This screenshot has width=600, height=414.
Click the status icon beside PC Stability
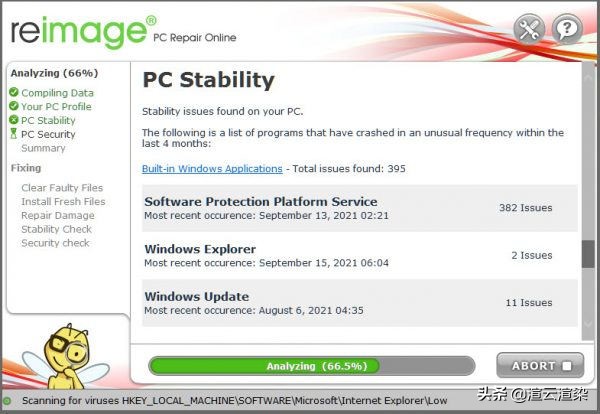[14, 121]
